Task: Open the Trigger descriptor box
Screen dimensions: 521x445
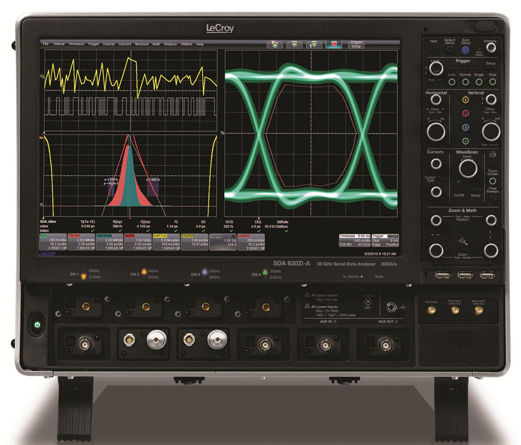Action: tap(385, 240)
